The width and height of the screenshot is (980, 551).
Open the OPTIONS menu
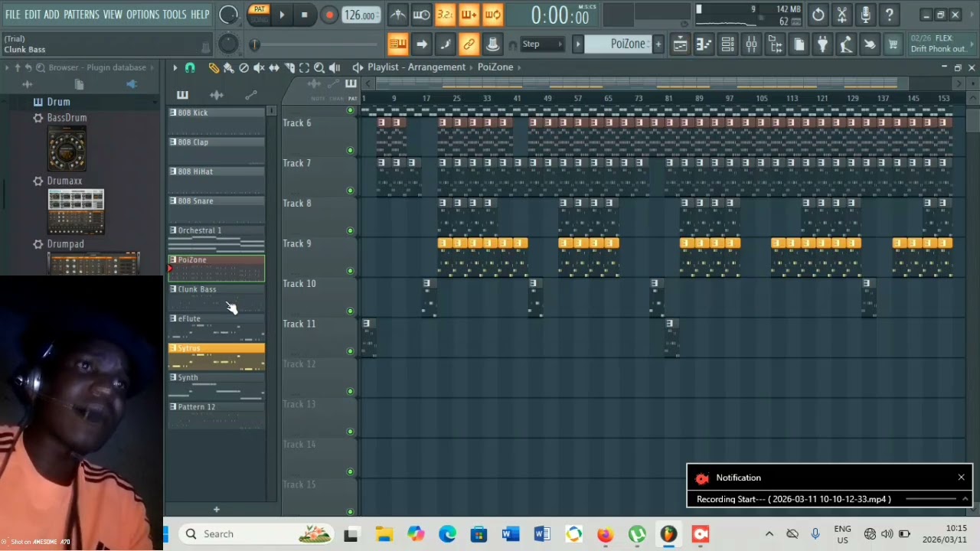pos(142,15)
